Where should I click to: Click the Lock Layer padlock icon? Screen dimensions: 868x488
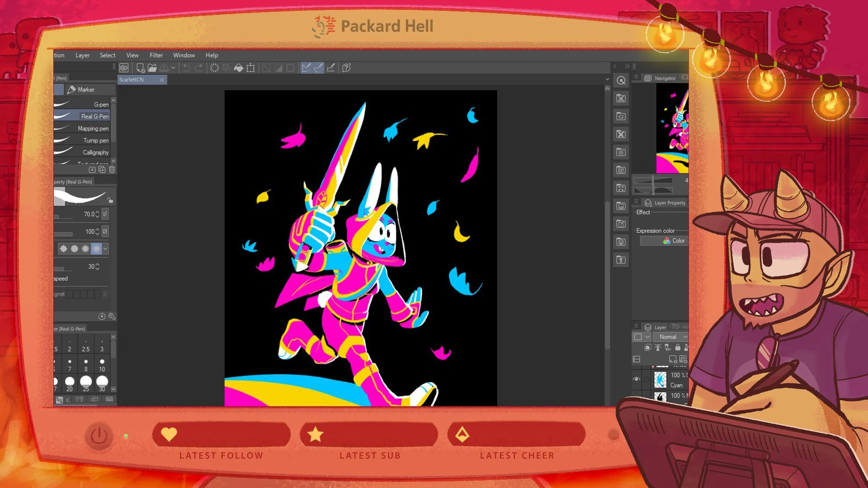(677, 347)
